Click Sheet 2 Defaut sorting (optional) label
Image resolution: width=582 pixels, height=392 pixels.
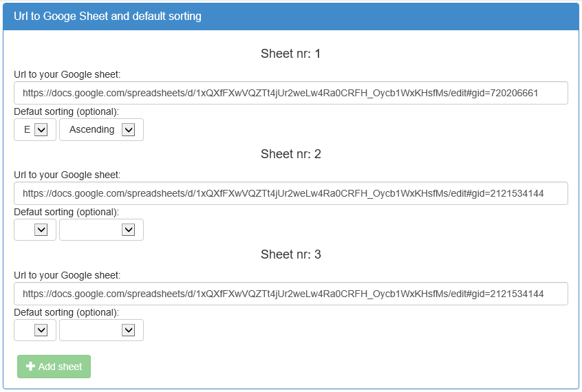[66, 212]
